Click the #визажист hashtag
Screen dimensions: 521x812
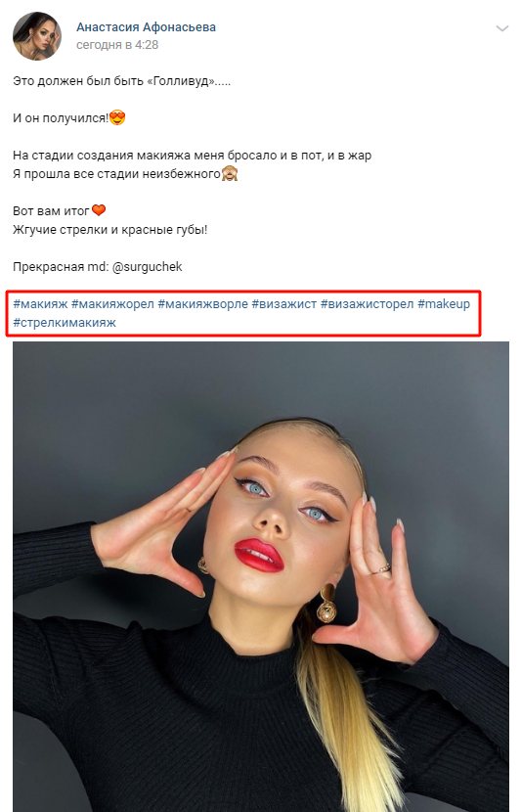click(x=284, y=304)
